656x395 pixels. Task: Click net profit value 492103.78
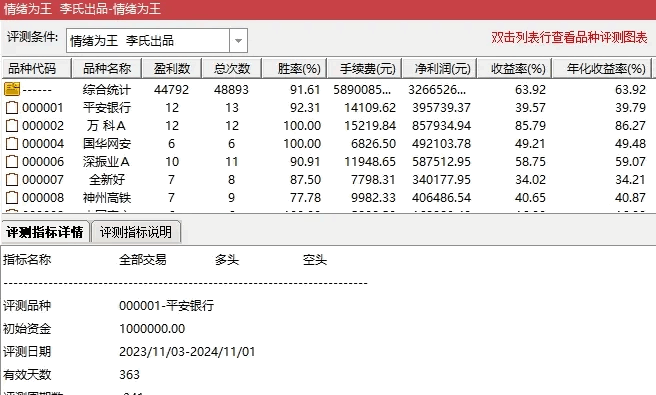pyautogui.click(x=441, y=144)
